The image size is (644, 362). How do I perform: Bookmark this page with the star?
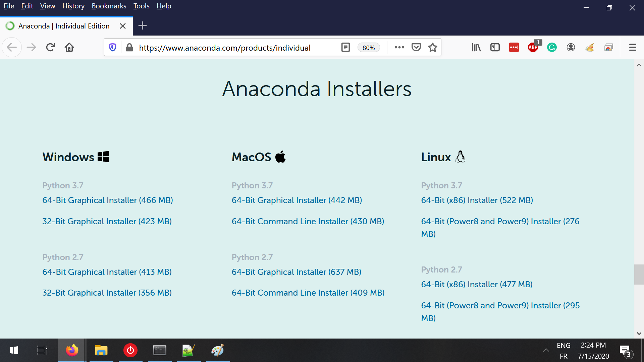point(433,48)
